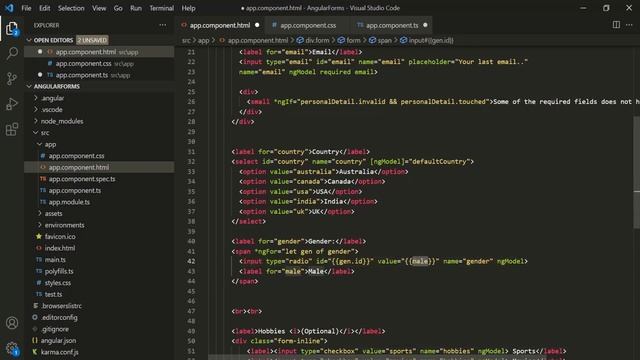Open the Explorer view icon
The image size is (640, 360).
pyautogui.click(x=12, y=29)
